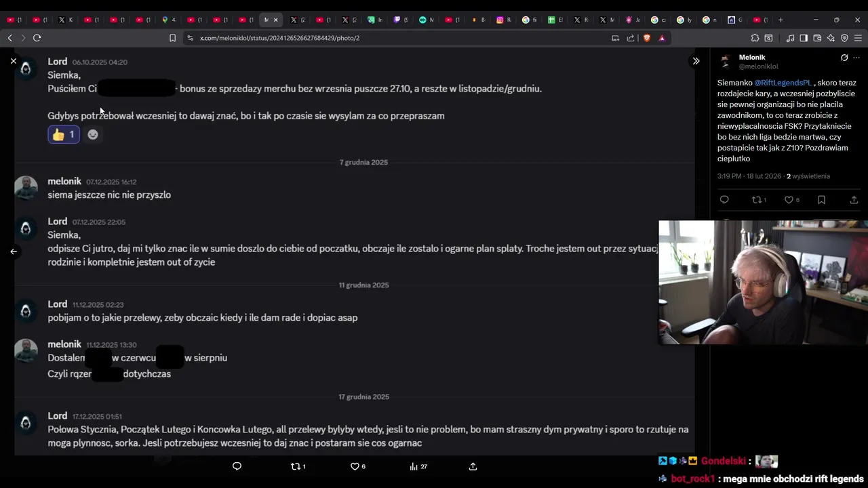The image size is (868, 488).
Task: Switch to the Google Maps tab
Action: pyautogui.click(x=169, y=20)
